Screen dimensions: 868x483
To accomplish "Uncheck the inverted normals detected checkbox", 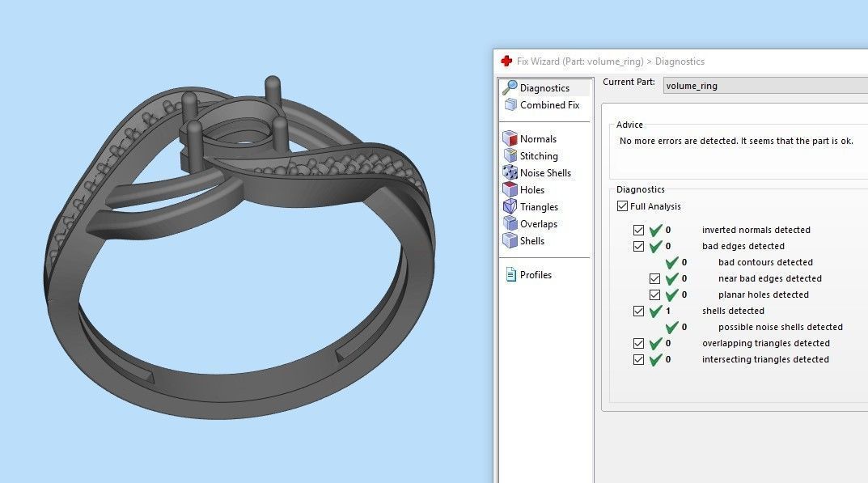I will pos(638,230).
